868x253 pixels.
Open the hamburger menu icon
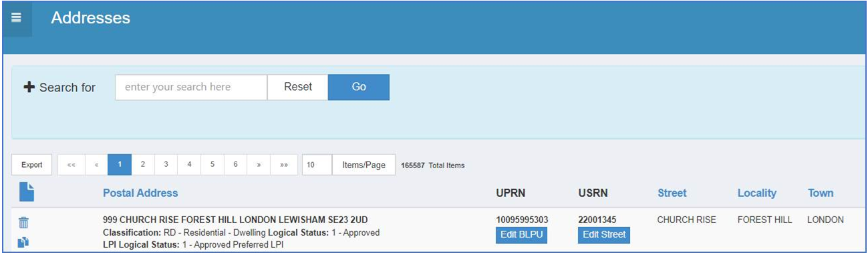[16, 18]
